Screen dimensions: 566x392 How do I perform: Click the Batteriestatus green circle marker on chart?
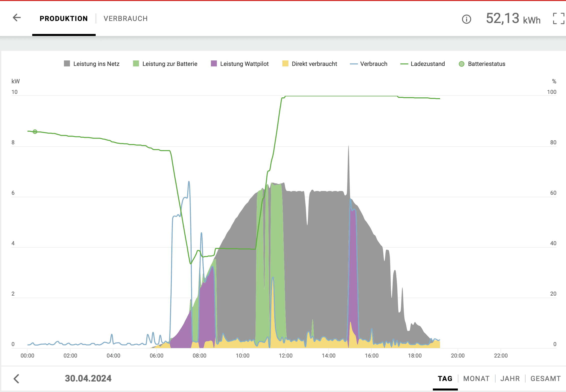35,132
